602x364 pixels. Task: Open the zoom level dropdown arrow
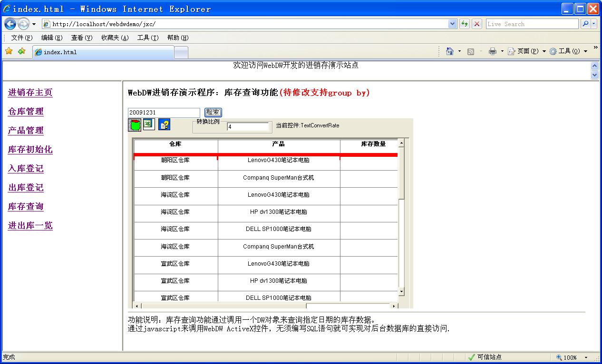click(586, 357)
